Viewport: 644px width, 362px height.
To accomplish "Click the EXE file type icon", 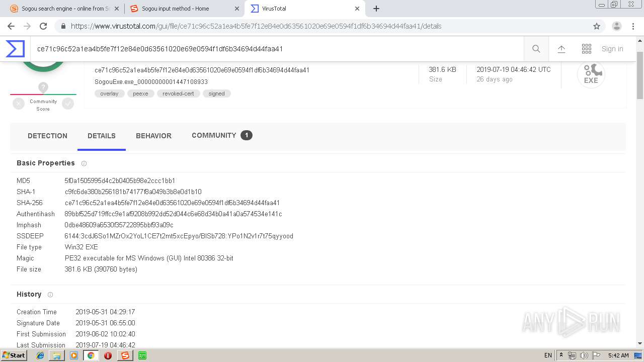I will click(x=591, y=74).
